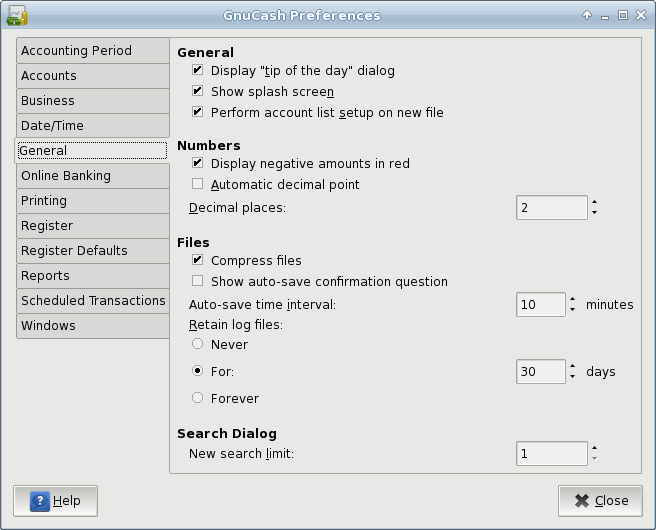Click the Decimal places input field
Screen dimensions: 656x530
[x=552, y=207]
